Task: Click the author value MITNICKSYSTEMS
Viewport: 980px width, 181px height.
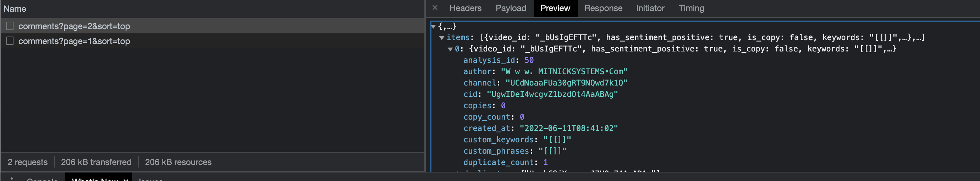Action: tap(564, 71)
